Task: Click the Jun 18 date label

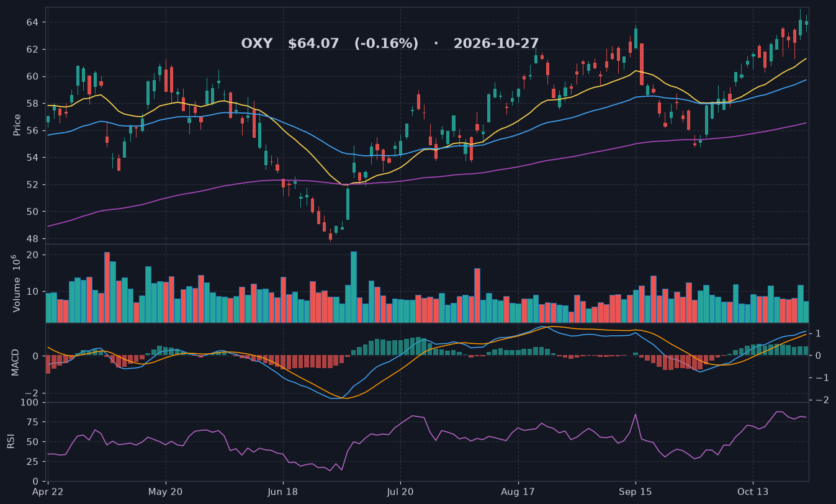Action: [283, 492]
